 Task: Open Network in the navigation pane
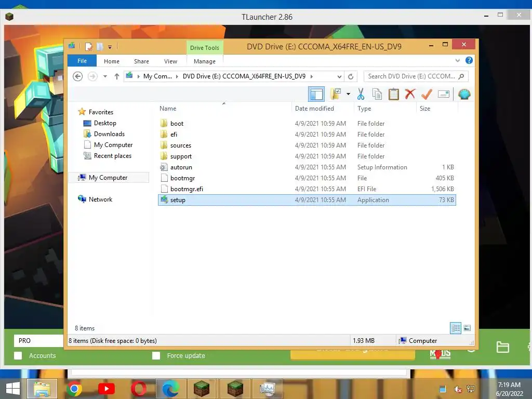(x=100, y=199)
